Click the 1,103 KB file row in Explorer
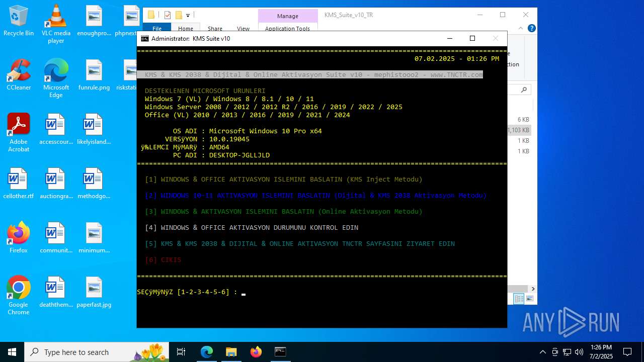This screenshot has height=362, width=644. [x=519, y=130]
